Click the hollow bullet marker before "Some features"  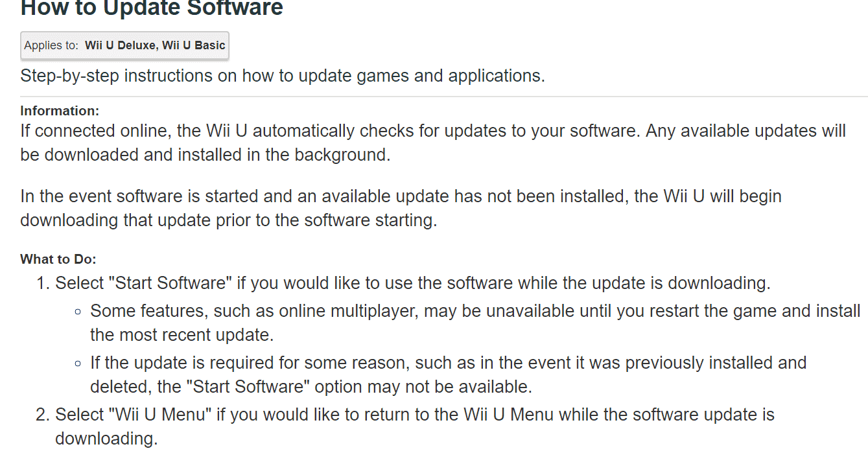78,312
